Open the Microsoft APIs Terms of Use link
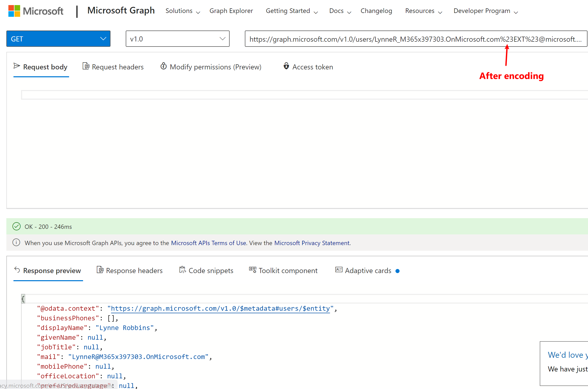This screenshot has height=389, width=588. click(208, 243)
